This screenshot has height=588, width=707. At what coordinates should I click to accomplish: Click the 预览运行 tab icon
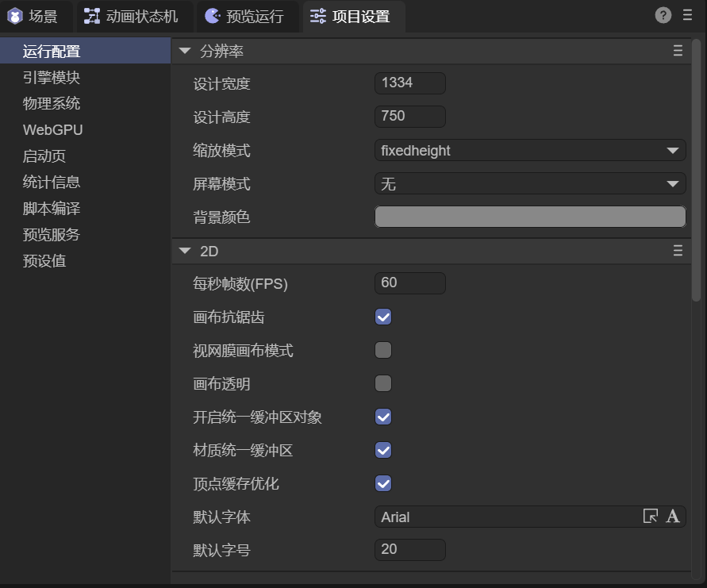pos(212,16)
